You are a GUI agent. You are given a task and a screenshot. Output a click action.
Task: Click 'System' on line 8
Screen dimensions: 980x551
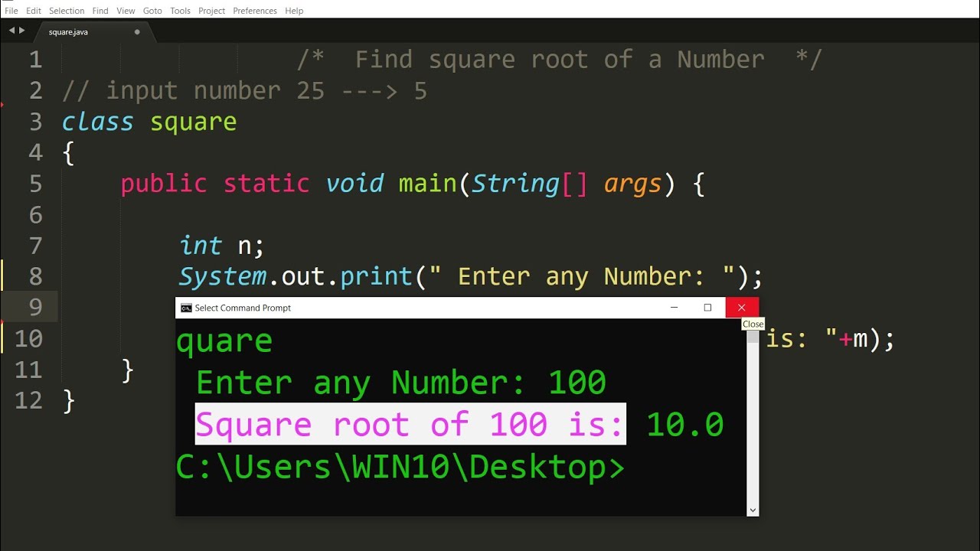click(x=223, y=276)
